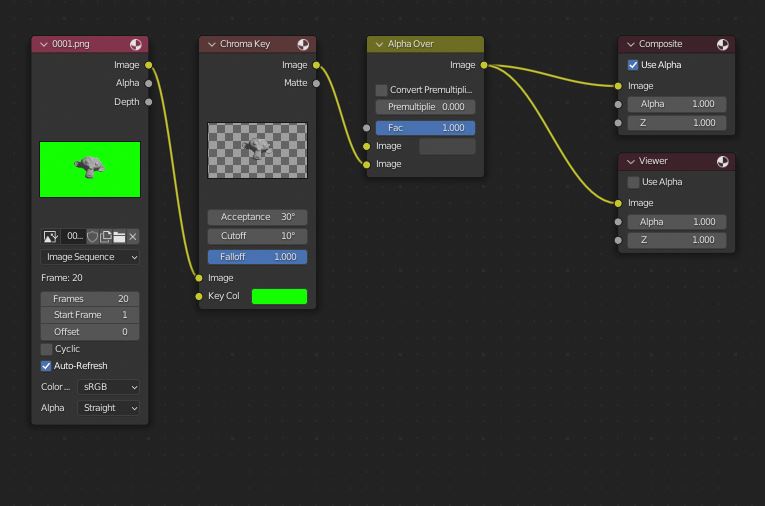This screenshot has width=765, height=506.
Task: Click the Acceptance angle field
Action: coord(257,217)
